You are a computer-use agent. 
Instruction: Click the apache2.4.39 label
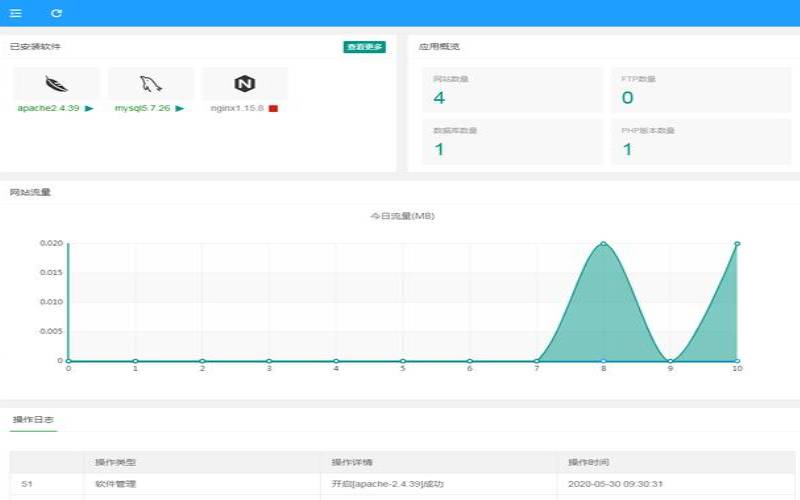point(48,108)
